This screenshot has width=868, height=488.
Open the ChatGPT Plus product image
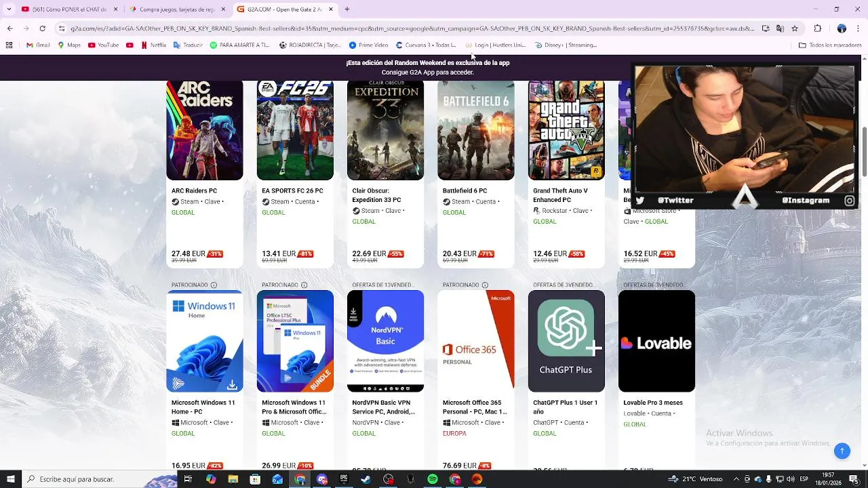click(566, 341)
